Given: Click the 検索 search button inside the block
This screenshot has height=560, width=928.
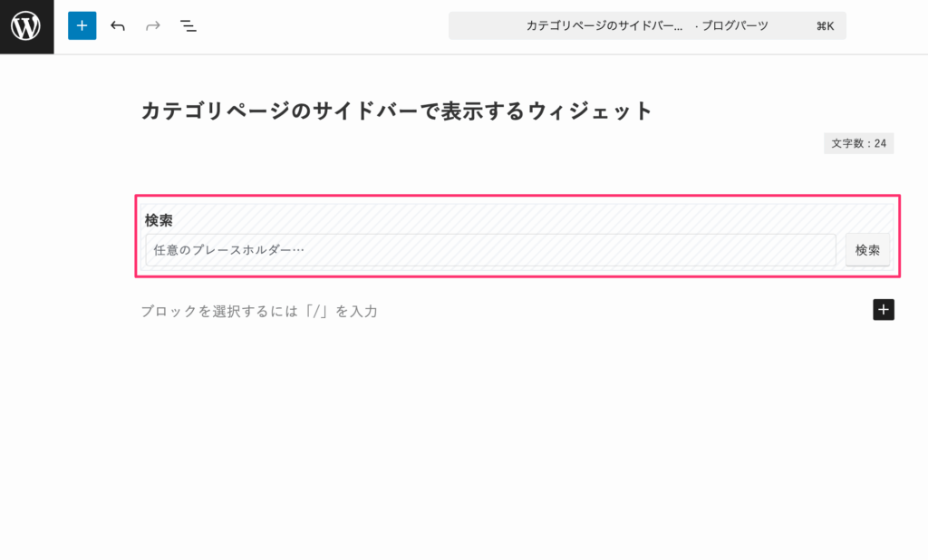Looking at the screenshot, I should pyautogui.click(x=867, y=250).
